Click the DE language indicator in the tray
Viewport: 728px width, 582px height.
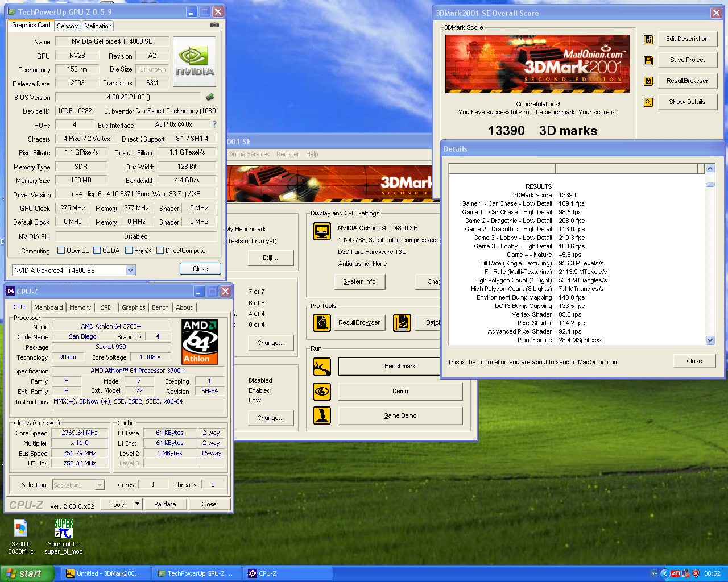[653, 574]
